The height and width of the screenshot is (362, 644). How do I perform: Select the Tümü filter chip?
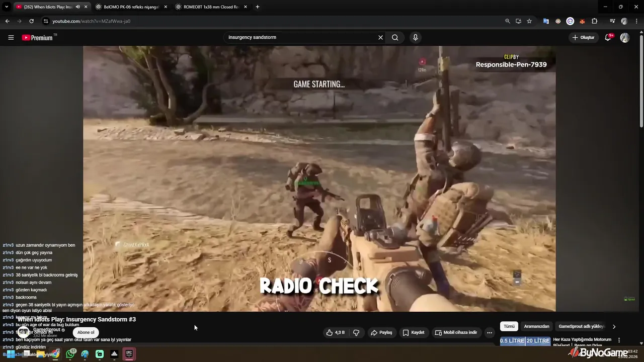(509, 326)
